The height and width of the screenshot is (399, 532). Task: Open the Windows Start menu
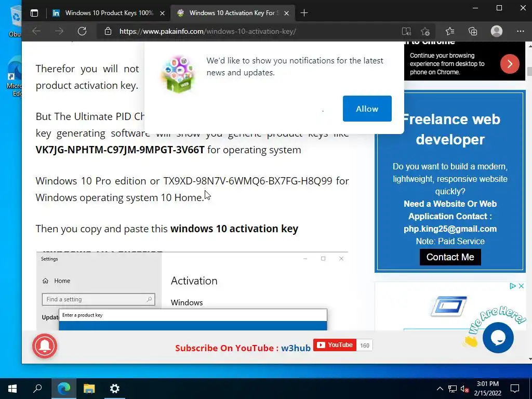click(12, 389)
